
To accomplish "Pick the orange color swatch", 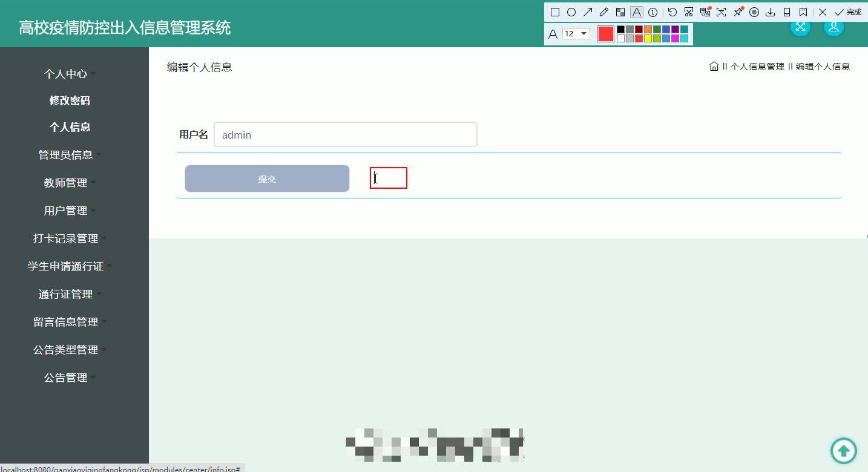I will 648,29.
